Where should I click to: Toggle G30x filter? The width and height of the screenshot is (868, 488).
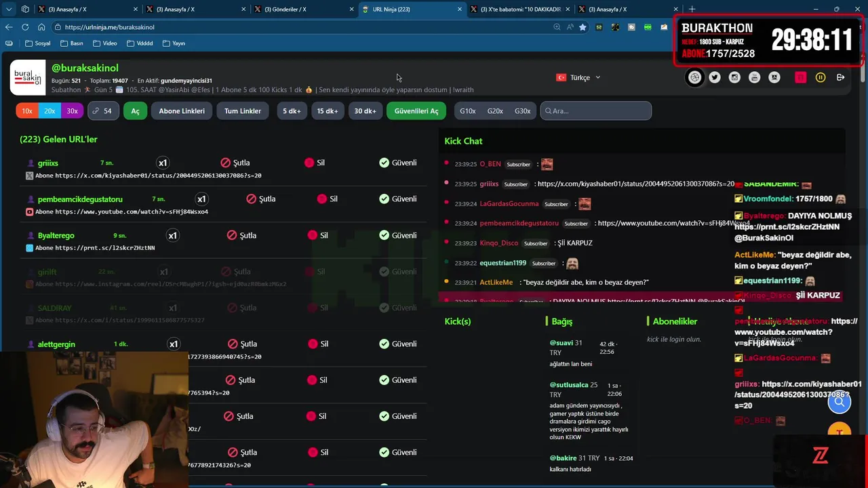(522, 110)
